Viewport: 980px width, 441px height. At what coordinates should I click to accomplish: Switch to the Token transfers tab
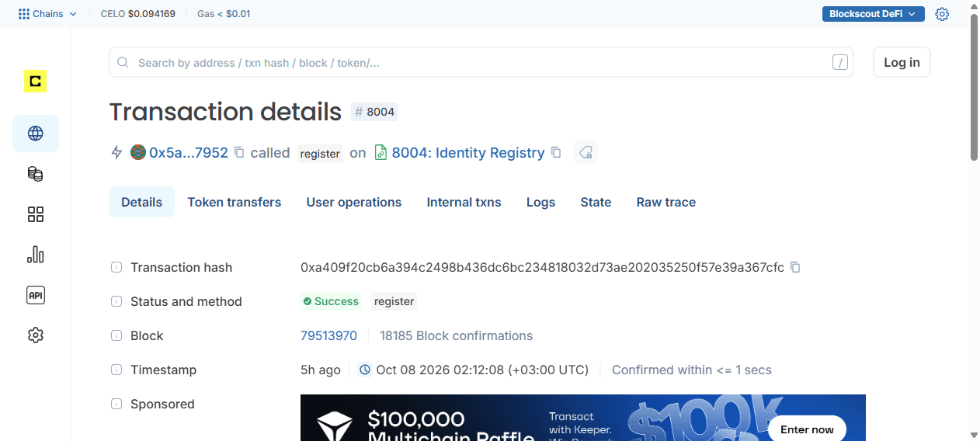pyautogui.click(x=235, y=202)
